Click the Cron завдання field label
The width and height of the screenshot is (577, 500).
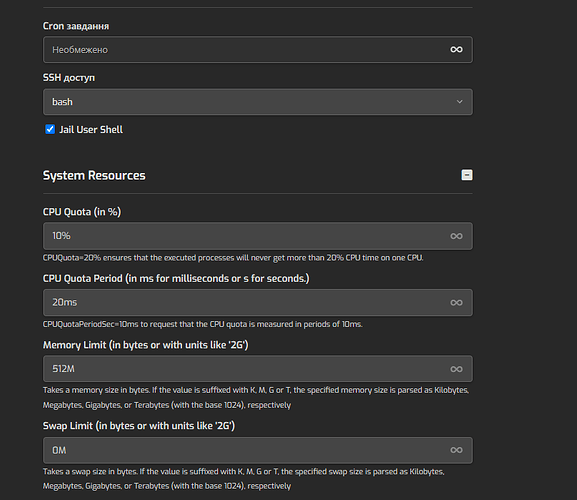point(76,26)
